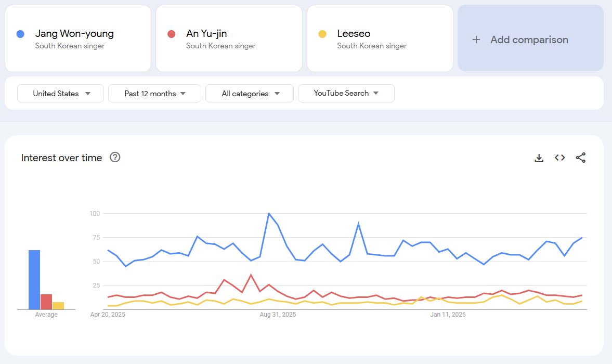
Task: Click the blue average bar
Action: tap(34, 280)
